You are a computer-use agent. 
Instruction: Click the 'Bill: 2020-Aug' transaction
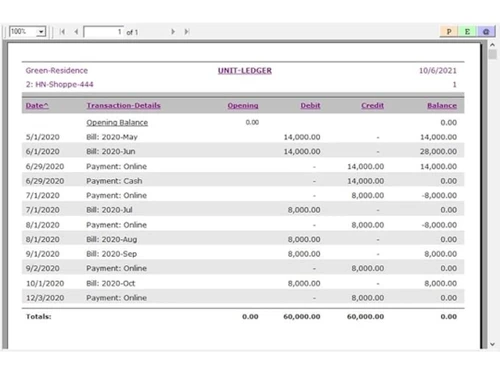[x=112, y=239]
